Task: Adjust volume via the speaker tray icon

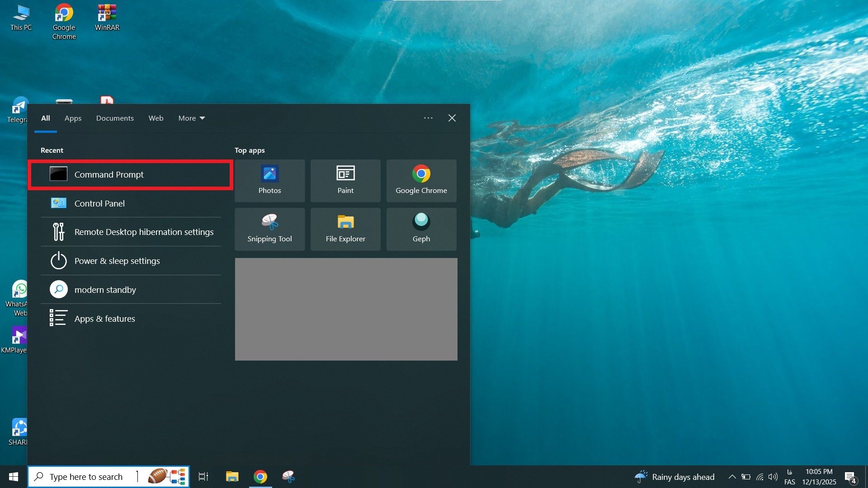Action: click(x=772, y=476)
